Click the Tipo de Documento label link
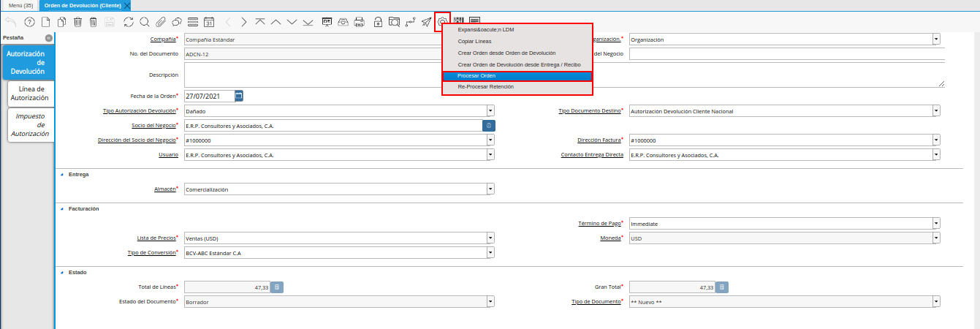 pyautogui.click(x=596, y=300)
